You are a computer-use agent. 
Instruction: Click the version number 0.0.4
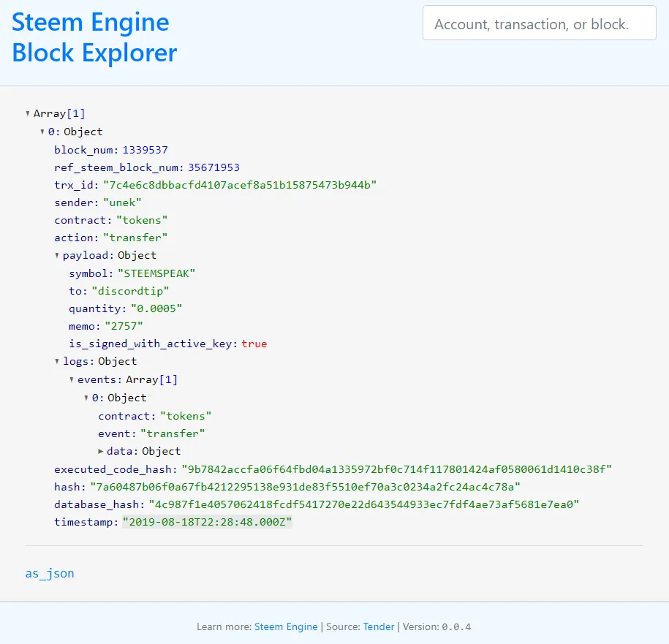point(456,627)
